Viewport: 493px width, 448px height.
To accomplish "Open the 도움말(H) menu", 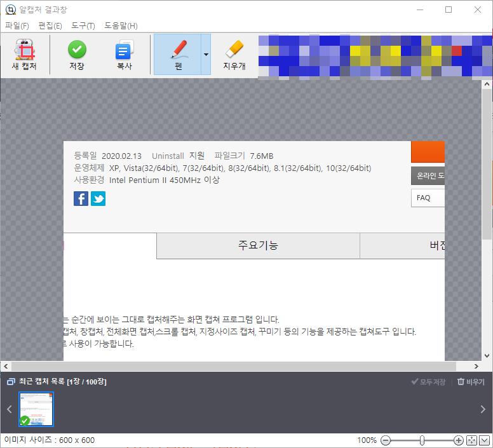I will pos(121,25).
